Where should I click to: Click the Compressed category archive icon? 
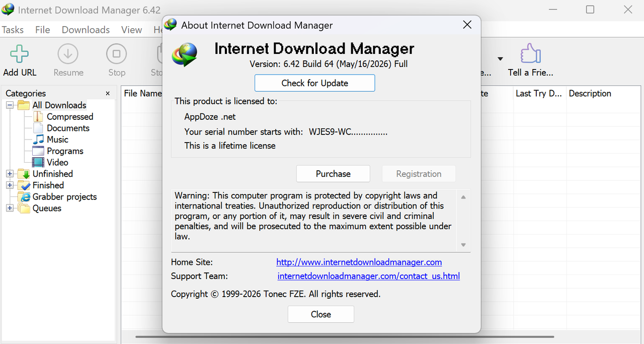pyautogui.click(x=38, y=116)
